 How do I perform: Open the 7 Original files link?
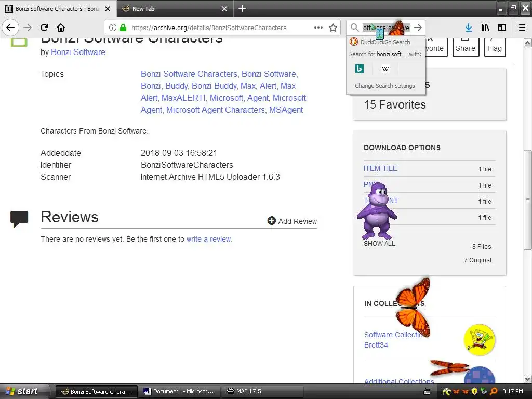click(477, 260)
